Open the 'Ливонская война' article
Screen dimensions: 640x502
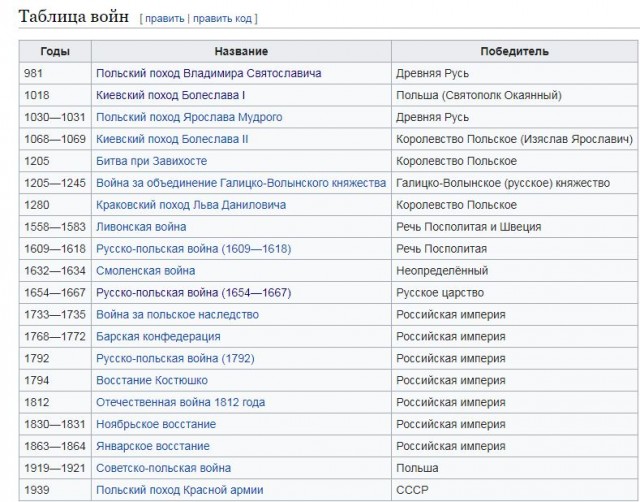(x=141, y=227)
